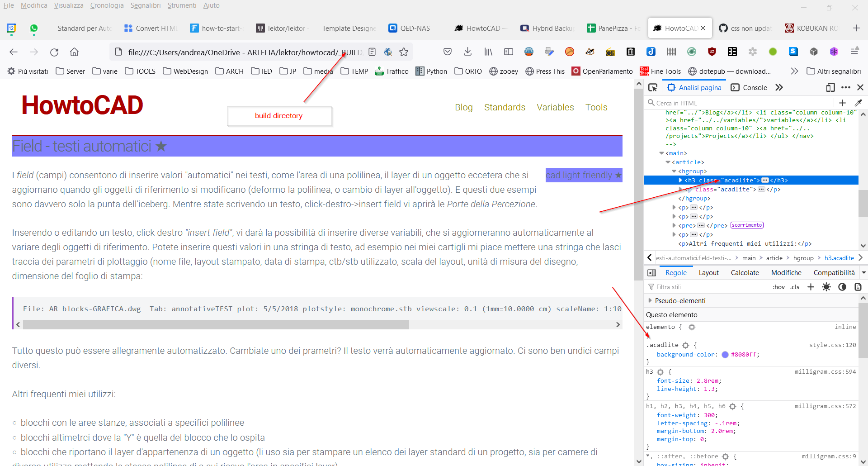The height and width of the screenshot is (466, 868).
Task: Switch to the Console tab
Action: click(754, 87)
